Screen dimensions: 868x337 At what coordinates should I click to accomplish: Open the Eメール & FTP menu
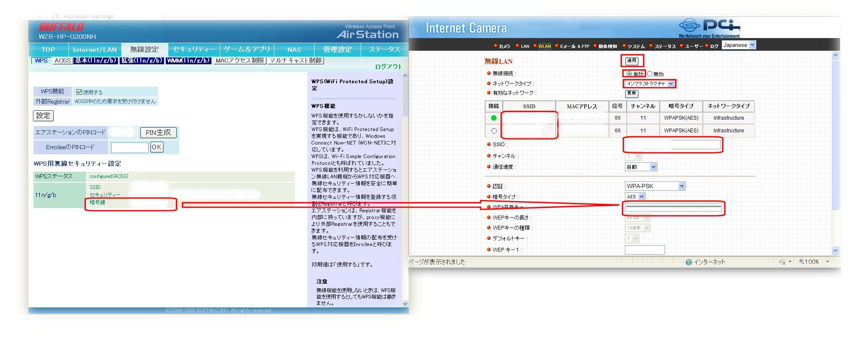point(575,46)
